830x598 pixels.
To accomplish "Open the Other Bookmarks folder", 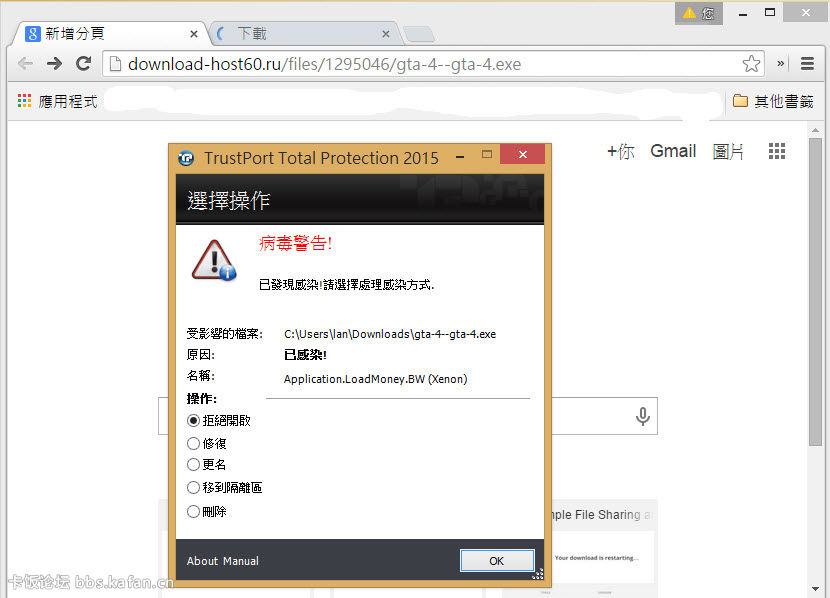I will coord(773,101).
